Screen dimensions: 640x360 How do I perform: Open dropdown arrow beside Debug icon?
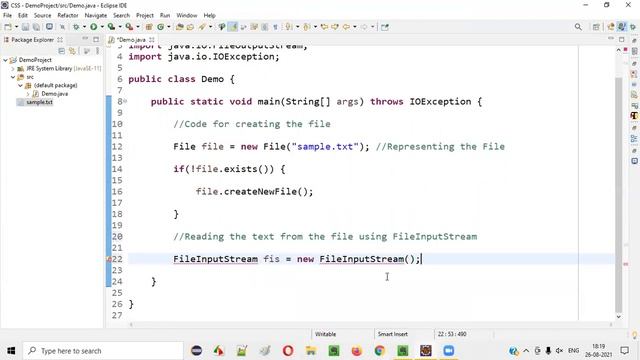pos(84,27)
